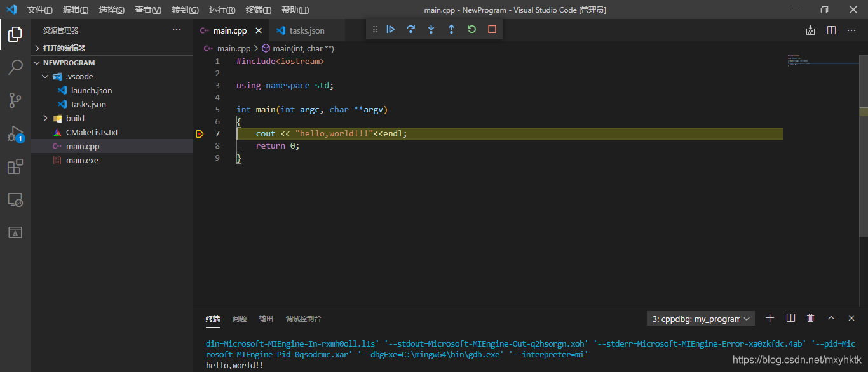Open Explorer views and more actions menu
Screen dimensions: 868x372
(x=177, y=30)
